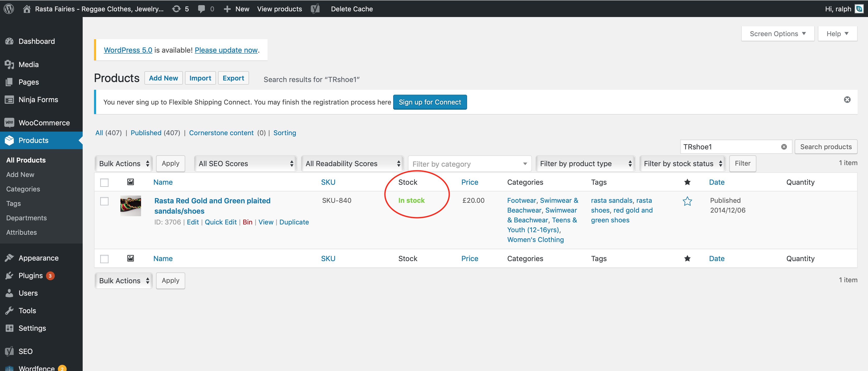Viewport: 868px width, 371px height.
Task: Expand Screen Options panel
Action: 778,34
